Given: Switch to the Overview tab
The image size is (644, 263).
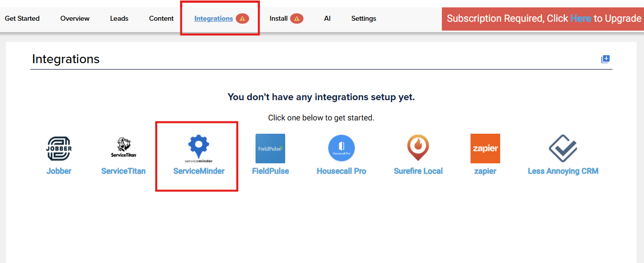Looking at the screenshot, I should (x=75, y=19).
